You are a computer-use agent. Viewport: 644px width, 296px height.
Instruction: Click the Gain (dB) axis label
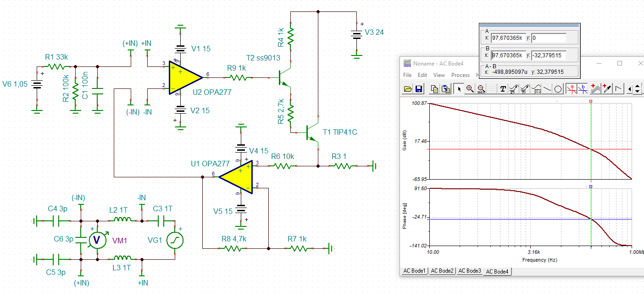pos(405,141)
